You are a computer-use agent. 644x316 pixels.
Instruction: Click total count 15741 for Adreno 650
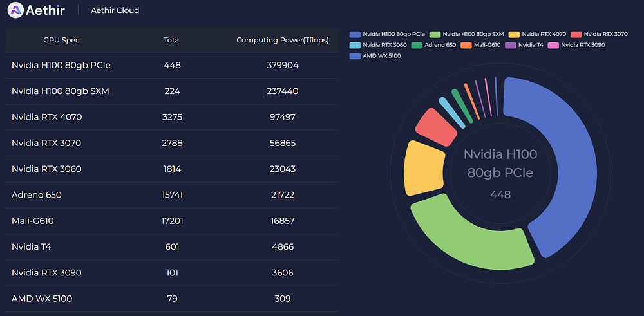(x=172, y=195)
